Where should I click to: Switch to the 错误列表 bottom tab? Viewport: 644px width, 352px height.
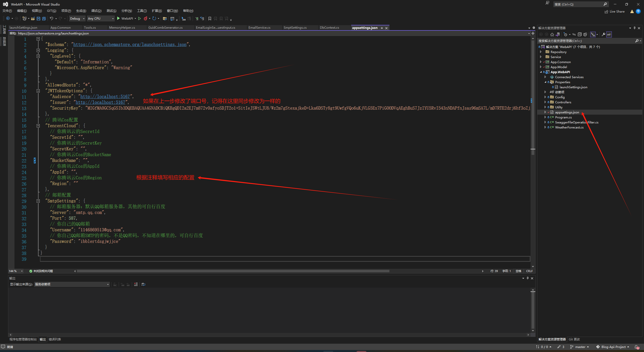pos(55,339)
